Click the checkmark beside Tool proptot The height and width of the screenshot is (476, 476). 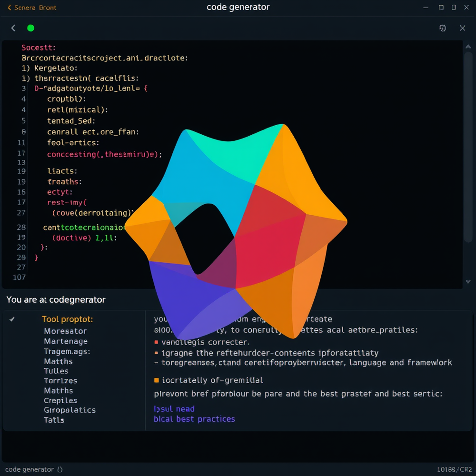coord(12,319)
